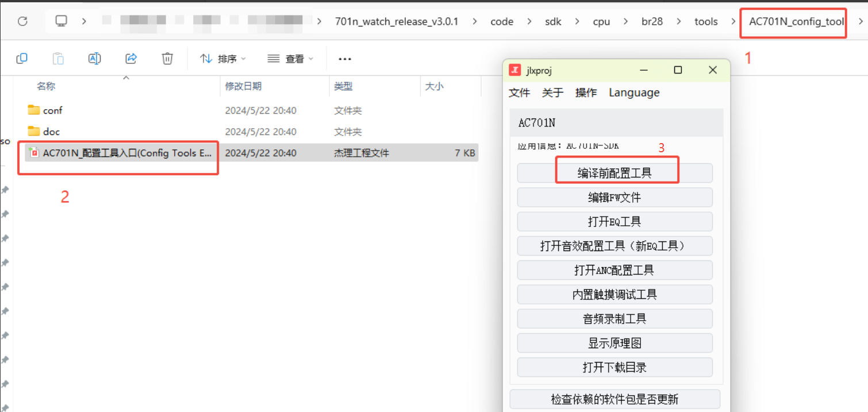Click the share icon in the toolbar

(131, 58)
